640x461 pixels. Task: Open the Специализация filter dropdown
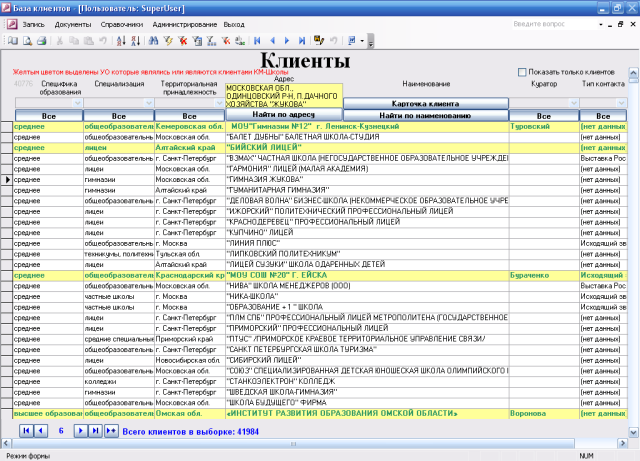coord(149,103)
